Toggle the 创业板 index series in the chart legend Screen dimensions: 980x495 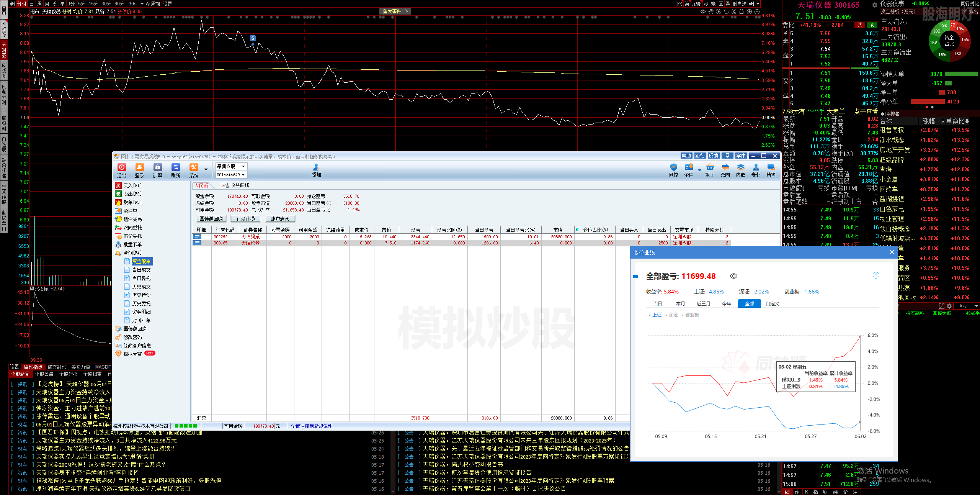(x=690, y=315)
